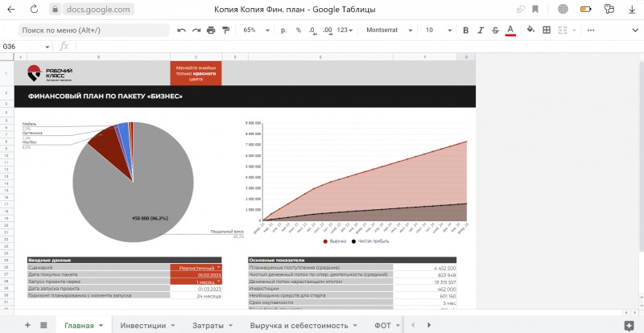Open the 65% zoom dropdown
The height and width of the screenshot is (333, 644).
click(256, 30)
